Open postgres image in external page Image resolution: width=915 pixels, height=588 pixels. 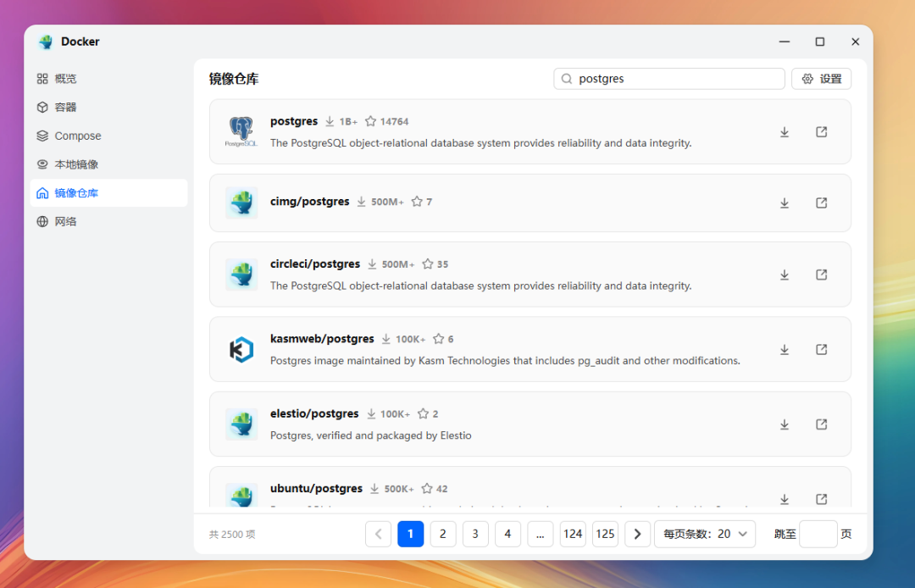[821, 132]
